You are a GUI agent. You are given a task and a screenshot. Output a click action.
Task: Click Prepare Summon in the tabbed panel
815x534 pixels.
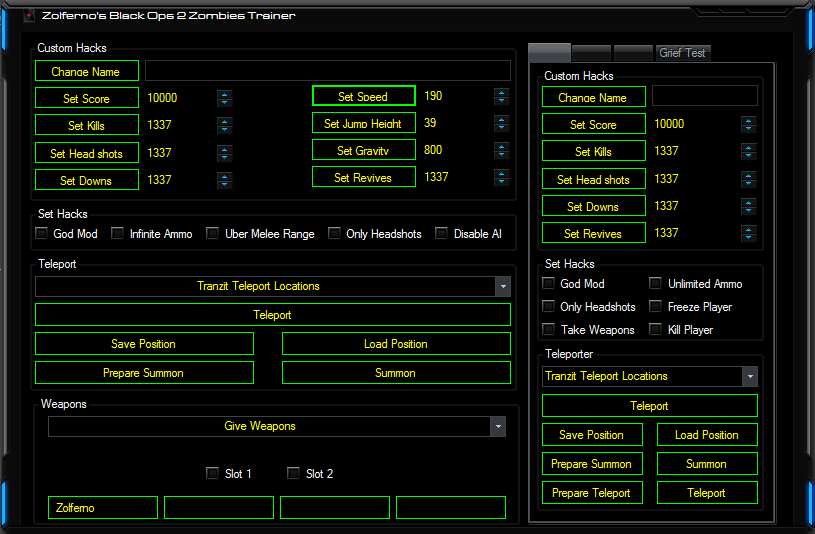click(x=593, y=464)
